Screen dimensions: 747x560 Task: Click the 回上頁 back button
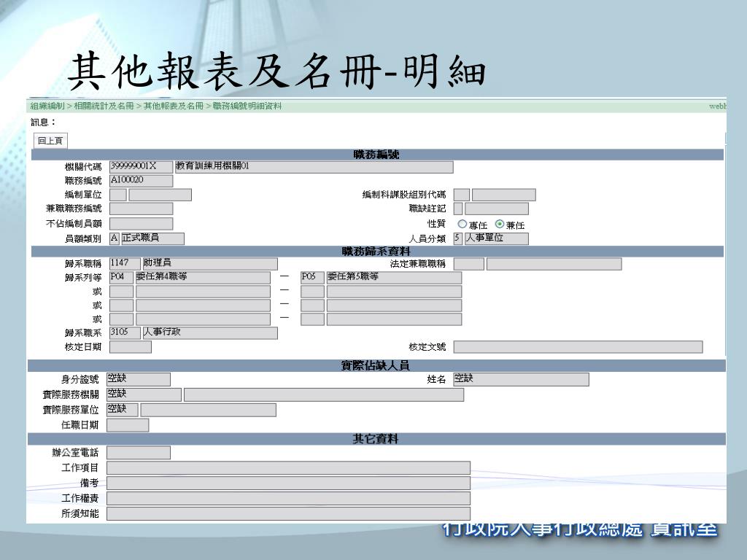50,141
